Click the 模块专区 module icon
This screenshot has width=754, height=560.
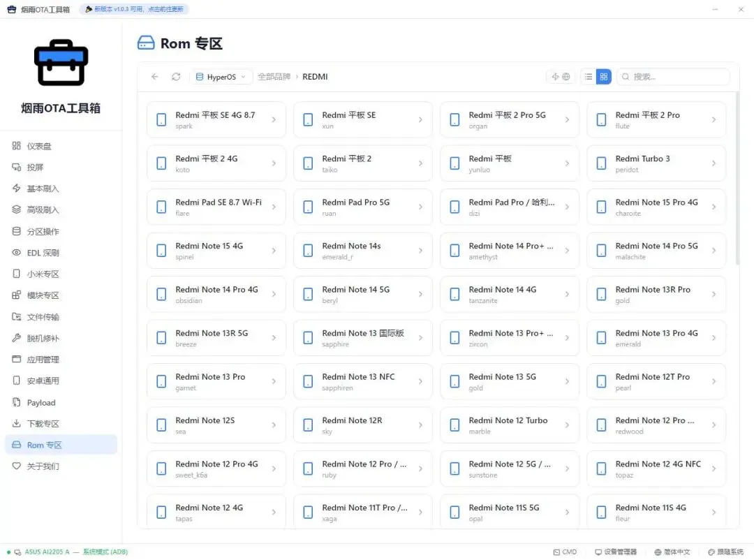[16, 295]
